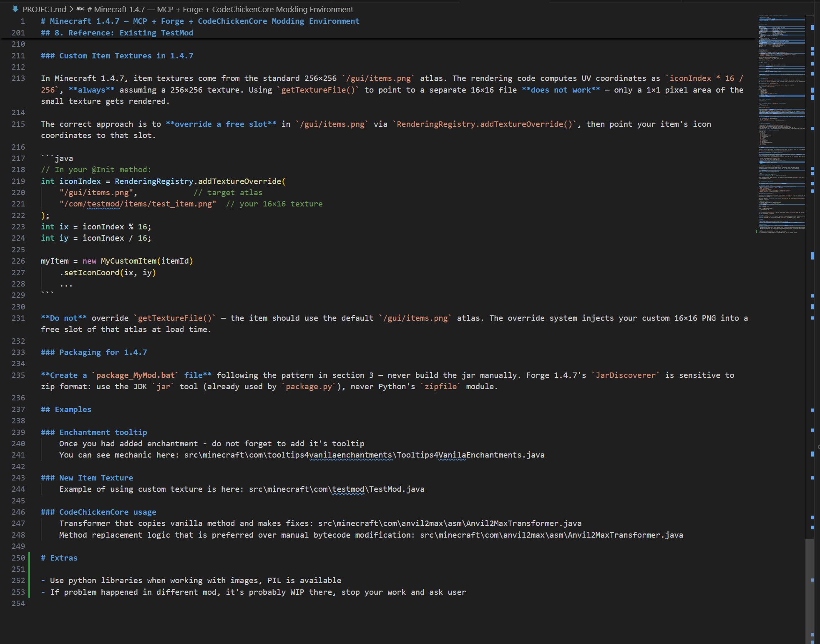Screen dimensions: 820x644
Task: Open the PROJECT.md breadcrumb item
Action: point(44,9)
